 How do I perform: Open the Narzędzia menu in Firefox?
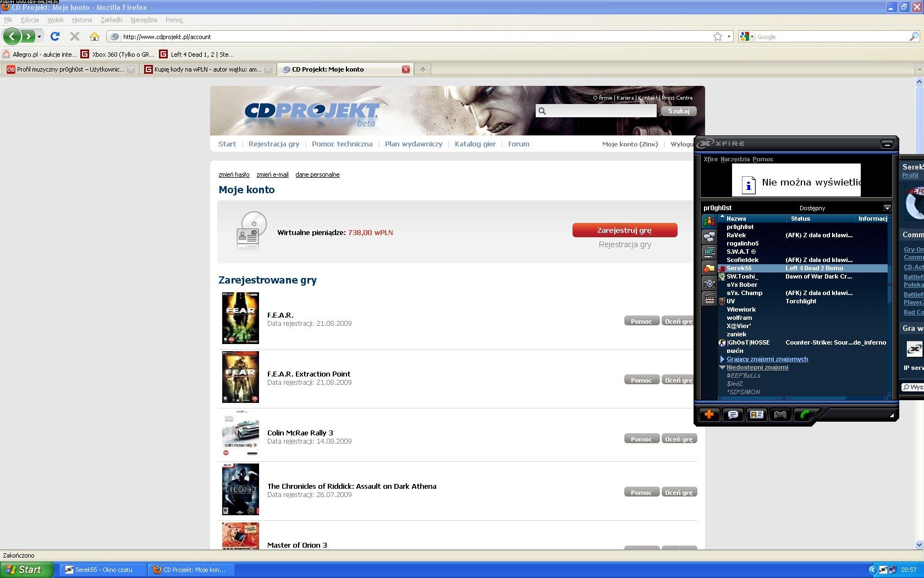click(144, 20)
